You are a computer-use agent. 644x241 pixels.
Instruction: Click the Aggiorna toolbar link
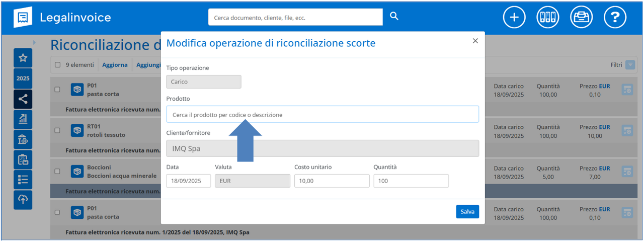115,65
